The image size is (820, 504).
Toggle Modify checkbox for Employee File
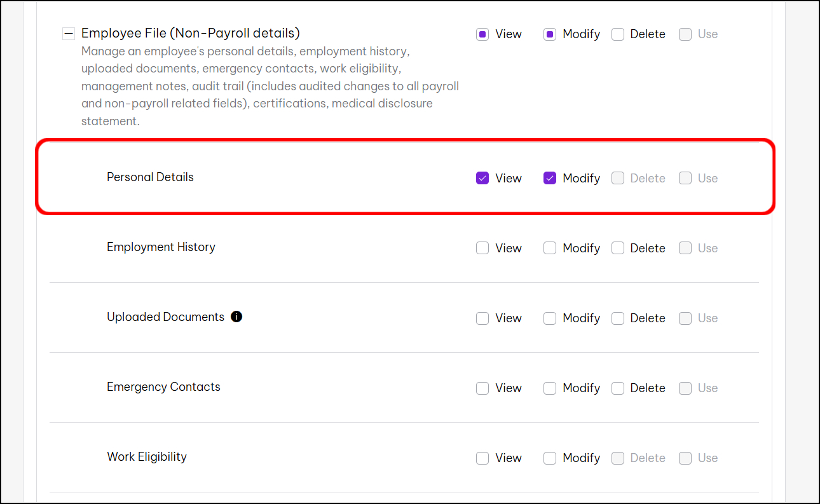pos(550,34)
